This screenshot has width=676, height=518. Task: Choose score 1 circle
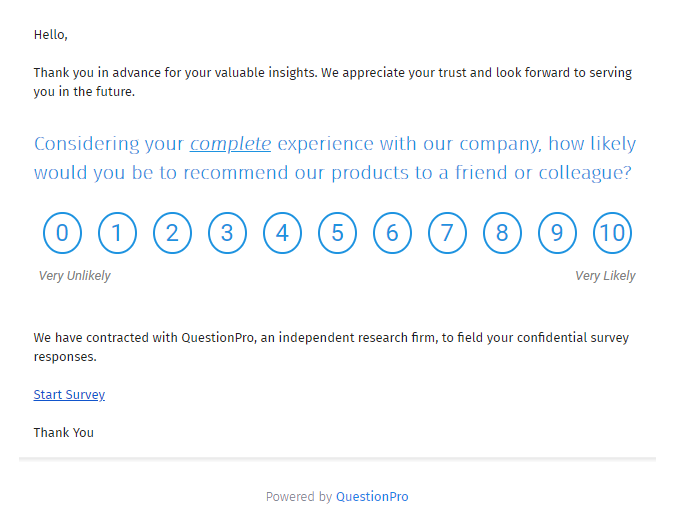(x=117, y=234)
